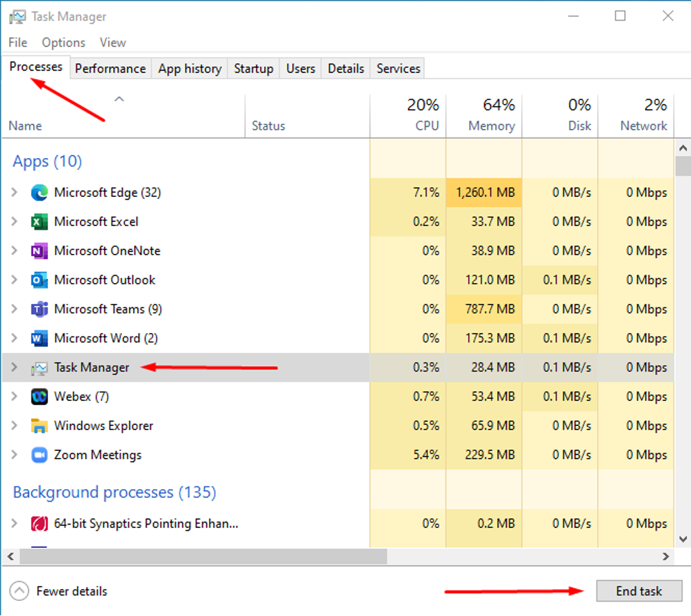Viewport: 691px width, 616px height.
Task: Sort processes by Disk column
Action: tap(560, 117)
